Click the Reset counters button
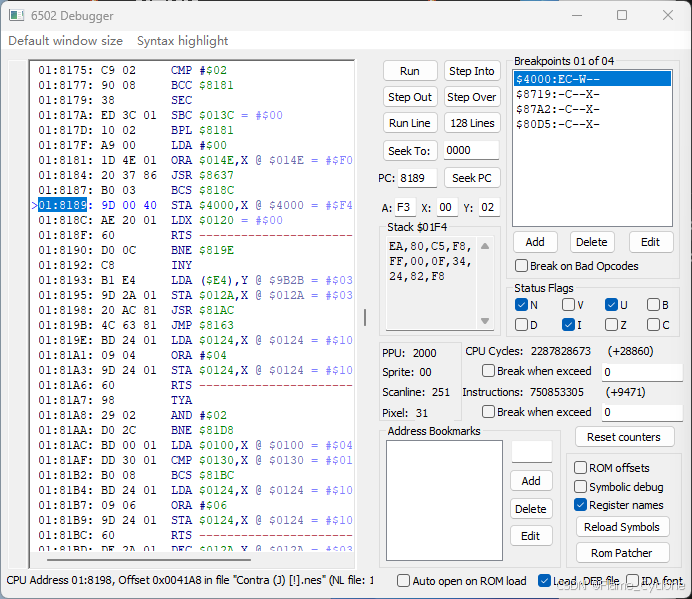The image size is (692, 599). point(624,437)
